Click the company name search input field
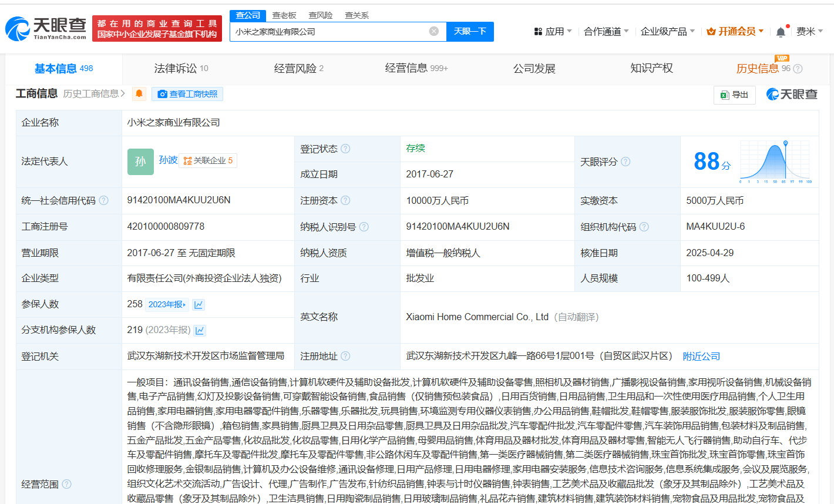Image resolution: width=834 pixels, height=504 pixels. [329, 32]
